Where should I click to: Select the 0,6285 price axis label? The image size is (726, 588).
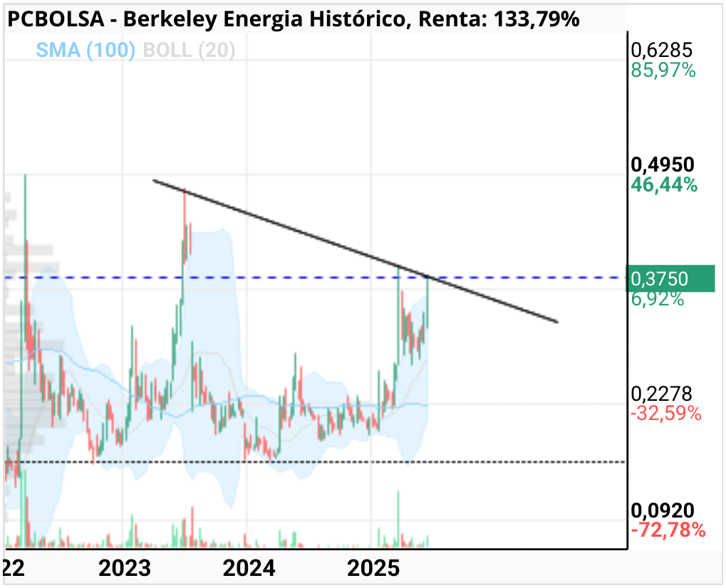click(662, 50)
